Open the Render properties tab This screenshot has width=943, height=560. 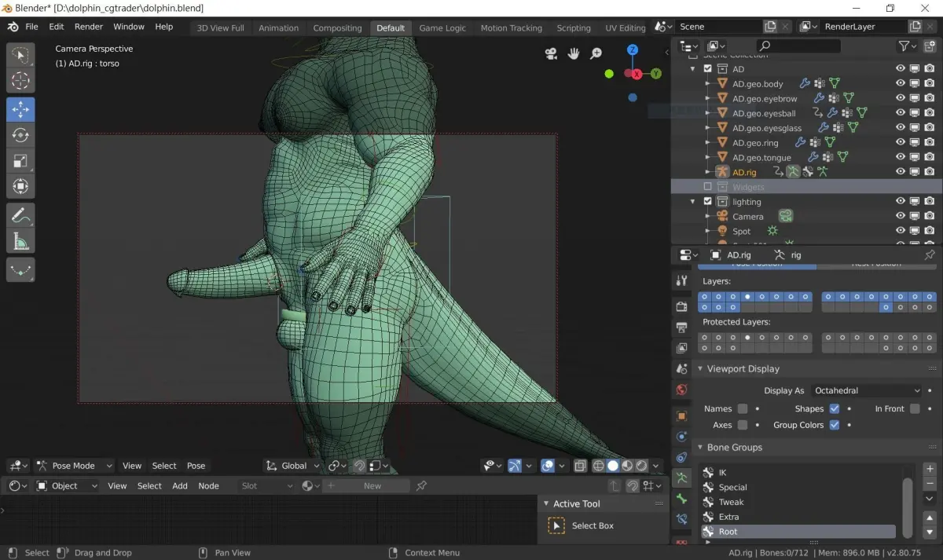pos(681,306)
